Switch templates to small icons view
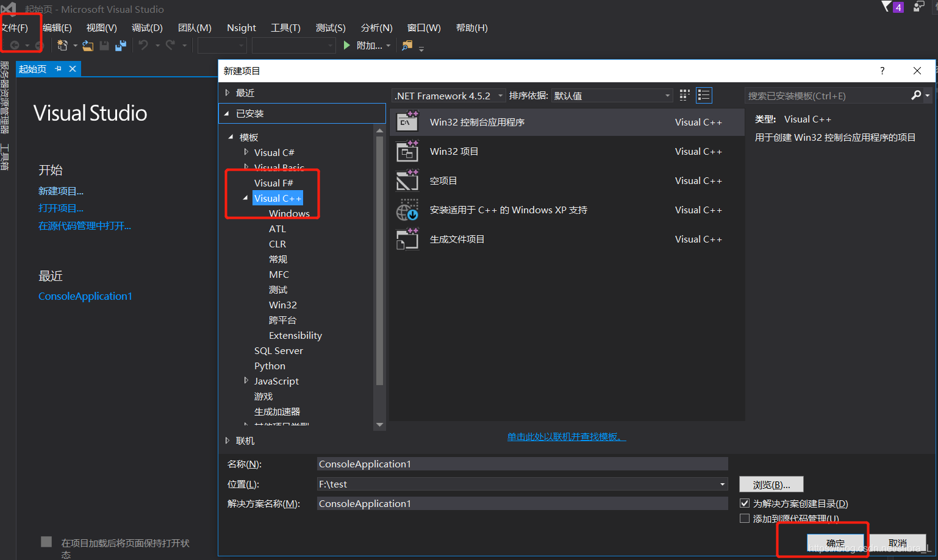This screenshot has width=938, height=560. pos(684,95)
